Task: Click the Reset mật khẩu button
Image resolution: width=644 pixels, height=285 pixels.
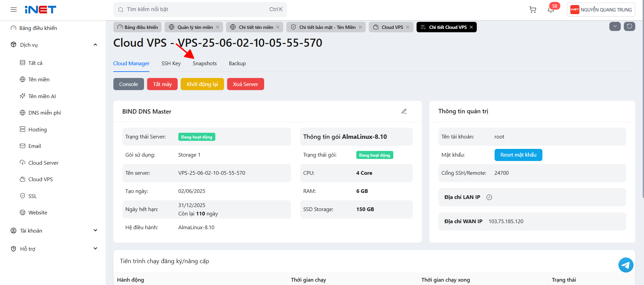Action: [x=518, y=155]
